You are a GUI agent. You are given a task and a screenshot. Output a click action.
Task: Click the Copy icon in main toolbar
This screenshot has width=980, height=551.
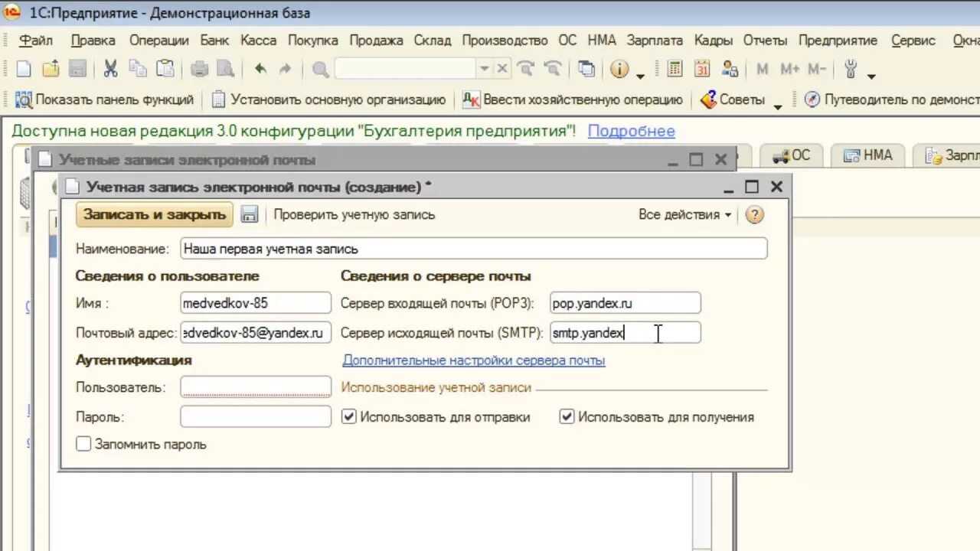[138, 70]
